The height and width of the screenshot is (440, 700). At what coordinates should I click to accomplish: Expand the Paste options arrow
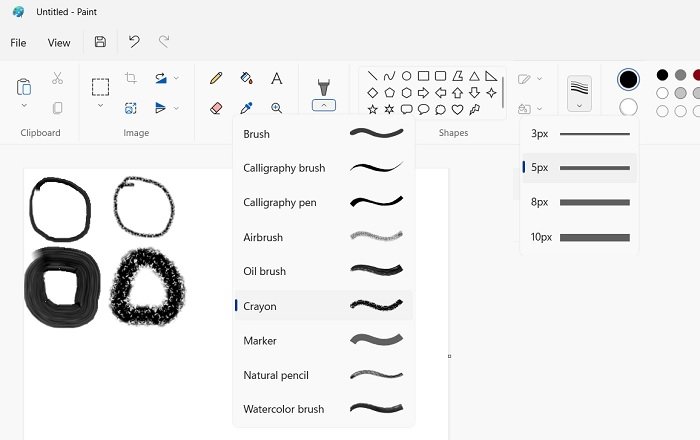pyautogui.click(x=24, y=106)
